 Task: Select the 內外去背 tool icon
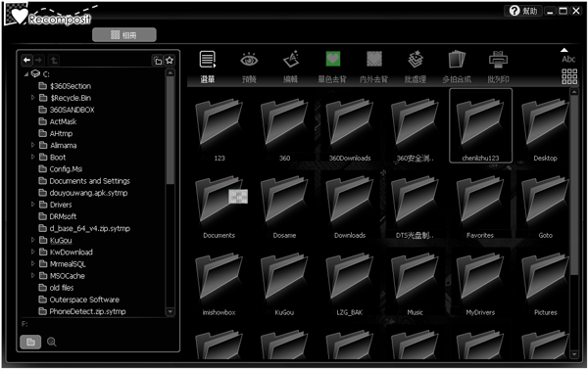(374, 59)
